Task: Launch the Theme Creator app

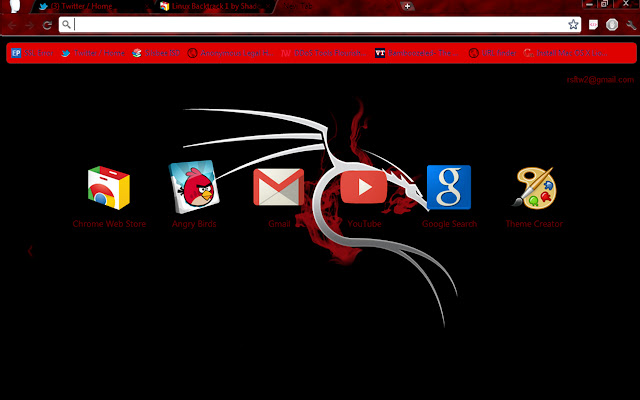Action: coord(534,188)
